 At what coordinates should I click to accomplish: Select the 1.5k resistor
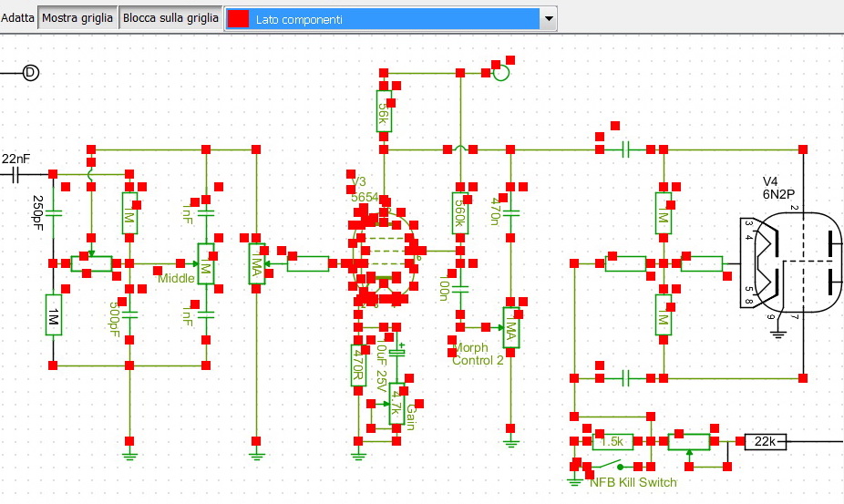613,442
